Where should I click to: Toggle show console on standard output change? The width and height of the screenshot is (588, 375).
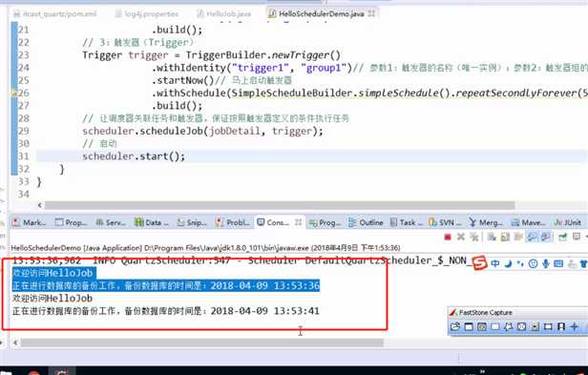[532, 237]
